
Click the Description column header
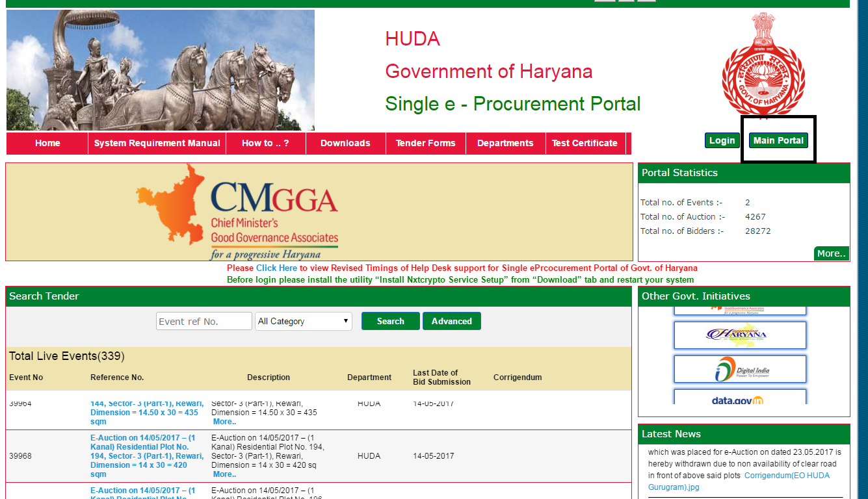click(x=269, y=377)
